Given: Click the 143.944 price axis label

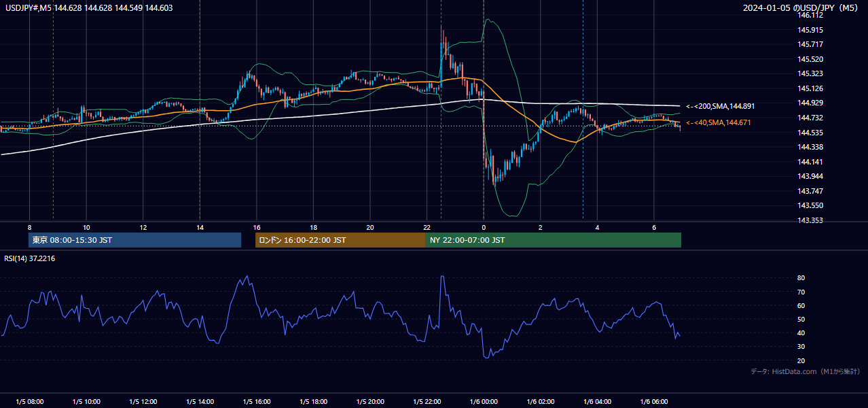Looking at the screenshot, I should [811, 176].
